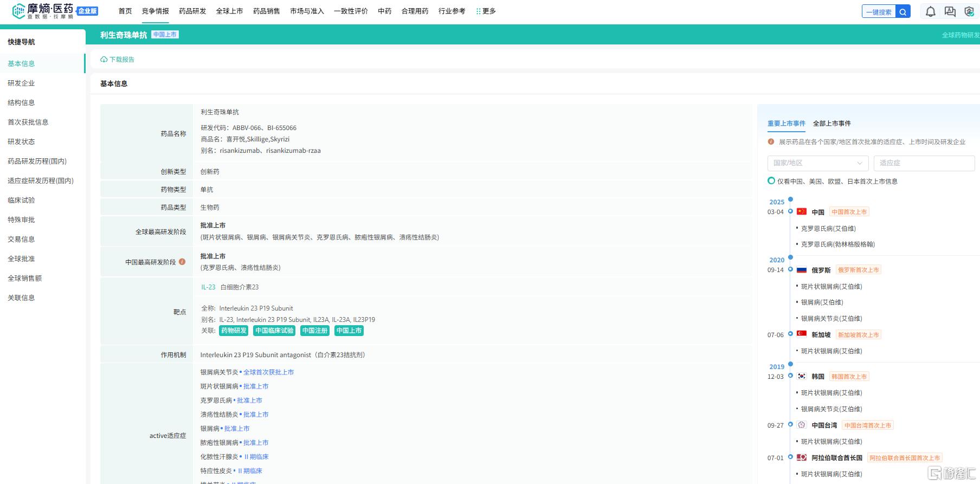Click the 药物研发 related tag

(x=234, y=331)
